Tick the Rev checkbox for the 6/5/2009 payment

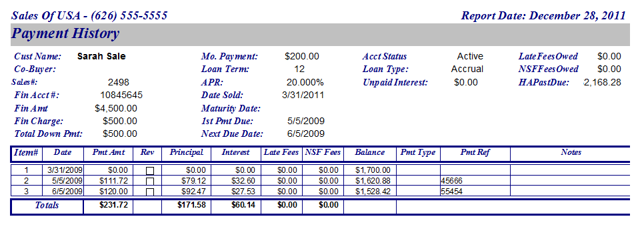coord(150,192)
